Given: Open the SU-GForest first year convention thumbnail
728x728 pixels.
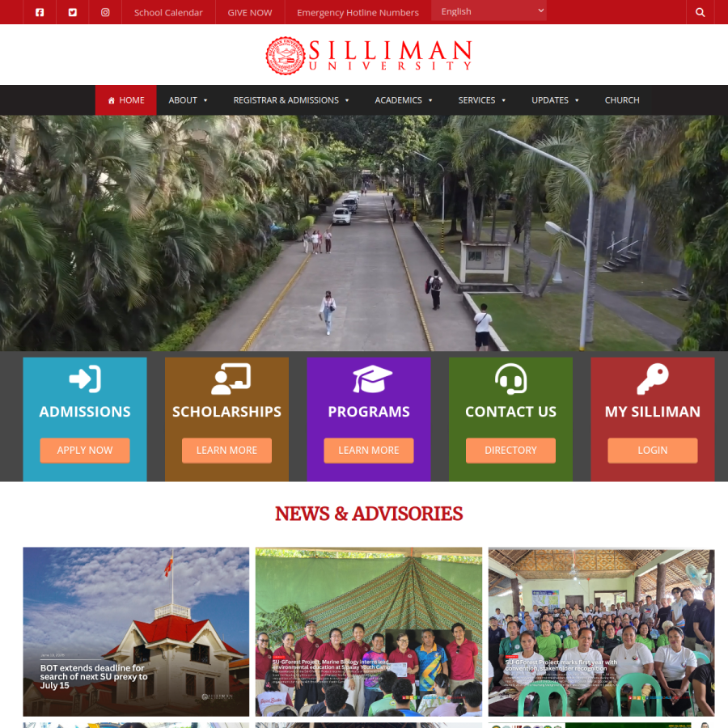Looking at the screenshot, I should (x=601, y=632).
